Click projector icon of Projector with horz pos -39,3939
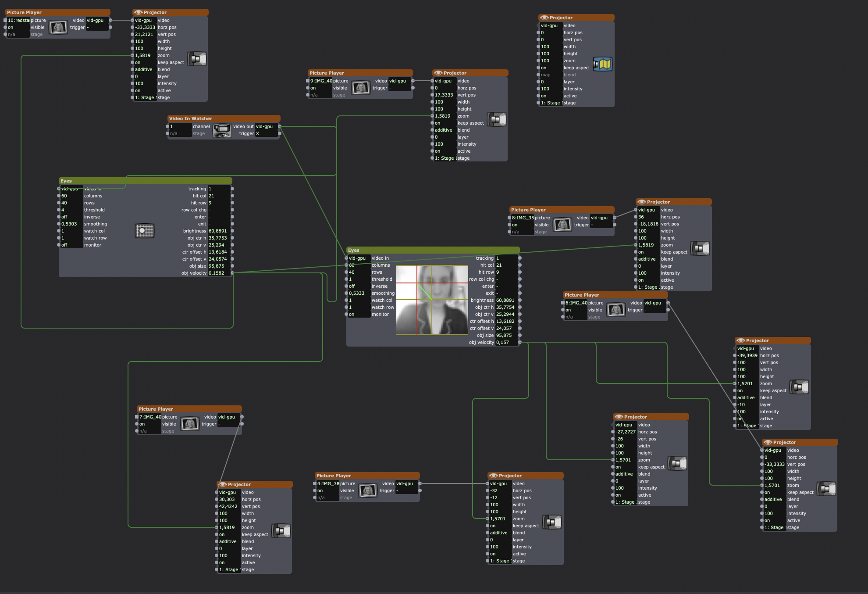This screenshot has height=594, width=868. point(799,387)
